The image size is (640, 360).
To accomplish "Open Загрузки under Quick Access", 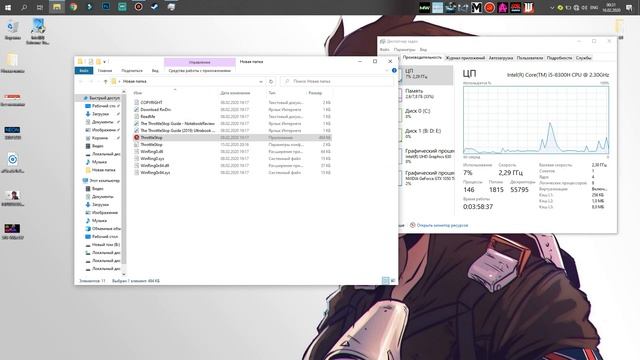I will click(100, 114).
